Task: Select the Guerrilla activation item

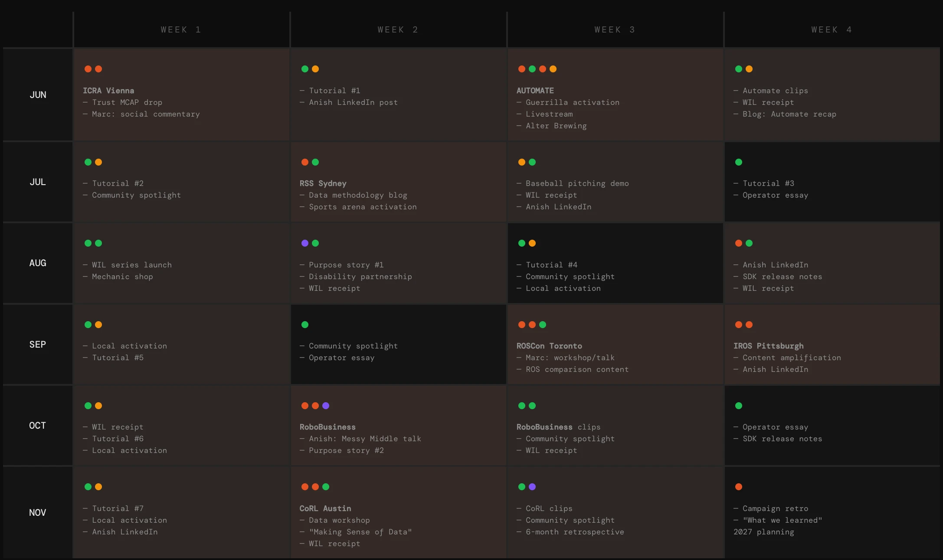Action: pos(568,102)
